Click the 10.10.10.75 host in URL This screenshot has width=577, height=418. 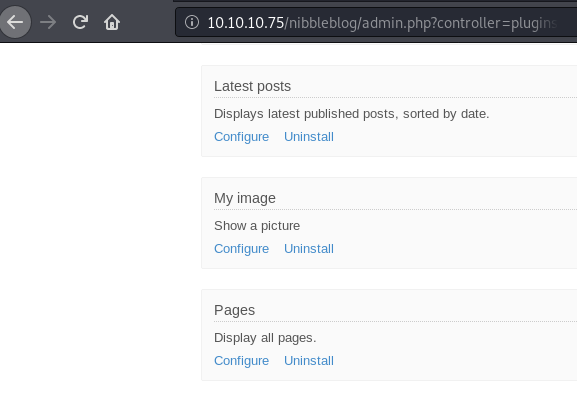coord(245,23)
